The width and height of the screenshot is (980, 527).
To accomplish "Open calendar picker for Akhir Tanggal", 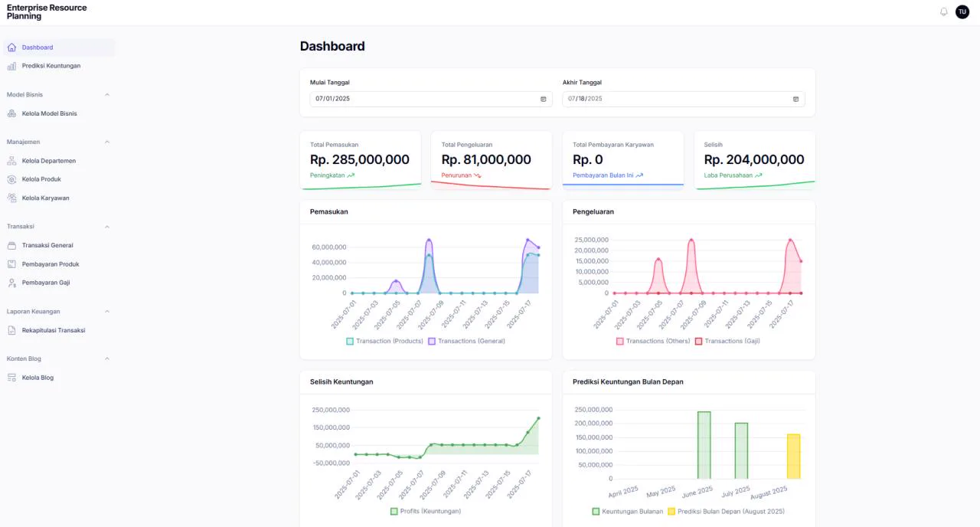I will coord(795,99).
